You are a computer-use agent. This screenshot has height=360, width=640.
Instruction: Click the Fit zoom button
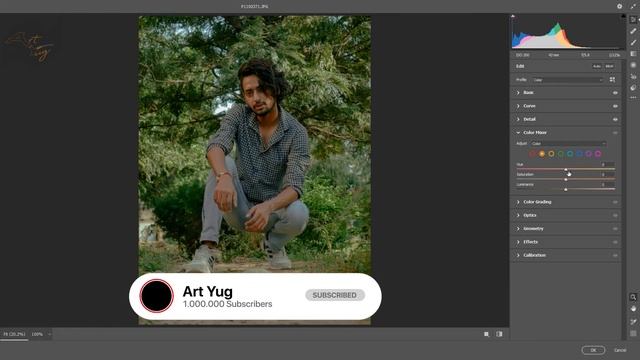tap(14, 334)
